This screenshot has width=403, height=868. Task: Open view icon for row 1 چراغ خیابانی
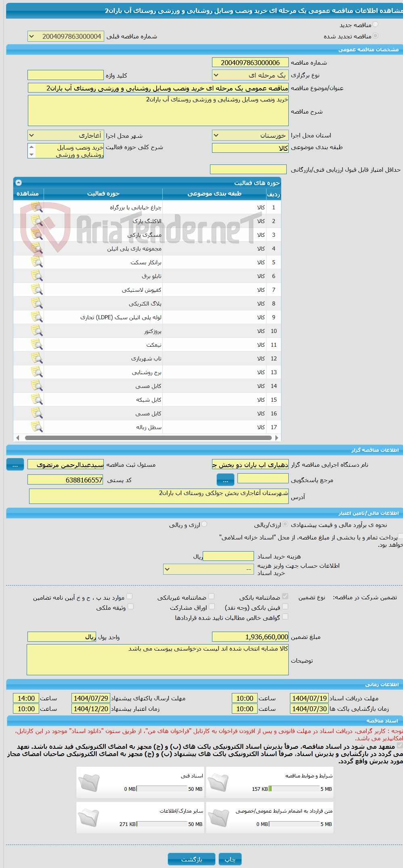pyautogui.click(x=37, y=207)
